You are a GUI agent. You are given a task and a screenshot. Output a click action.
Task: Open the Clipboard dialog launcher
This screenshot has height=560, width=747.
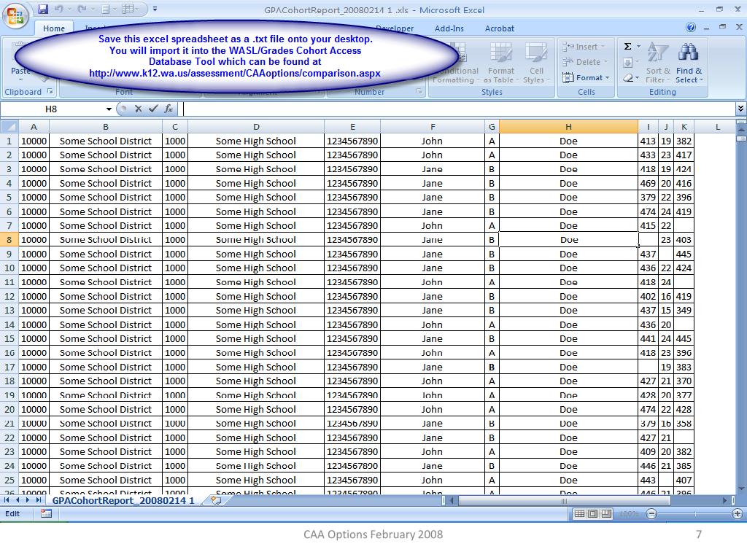(50, 91)
